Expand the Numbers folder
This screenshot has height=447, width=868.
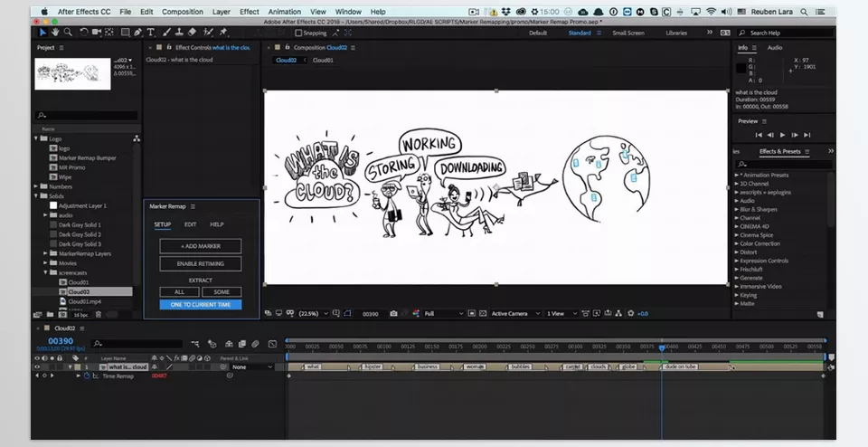tap(36, 186)
